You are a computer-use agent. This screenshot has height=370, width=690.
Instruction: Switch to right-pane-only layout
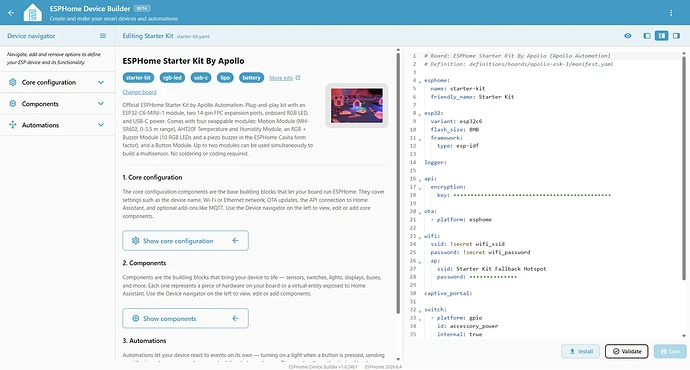coord(676,36)
